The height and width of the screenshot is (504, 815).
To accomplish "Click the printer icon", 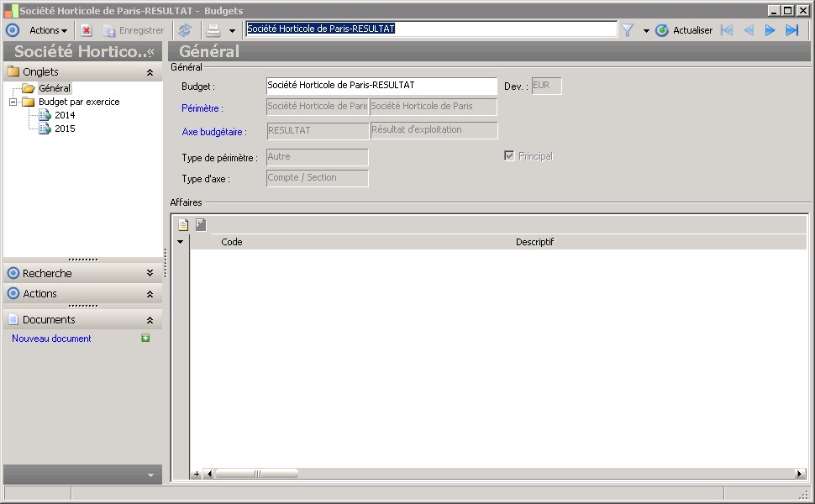I will pos(213,30).
